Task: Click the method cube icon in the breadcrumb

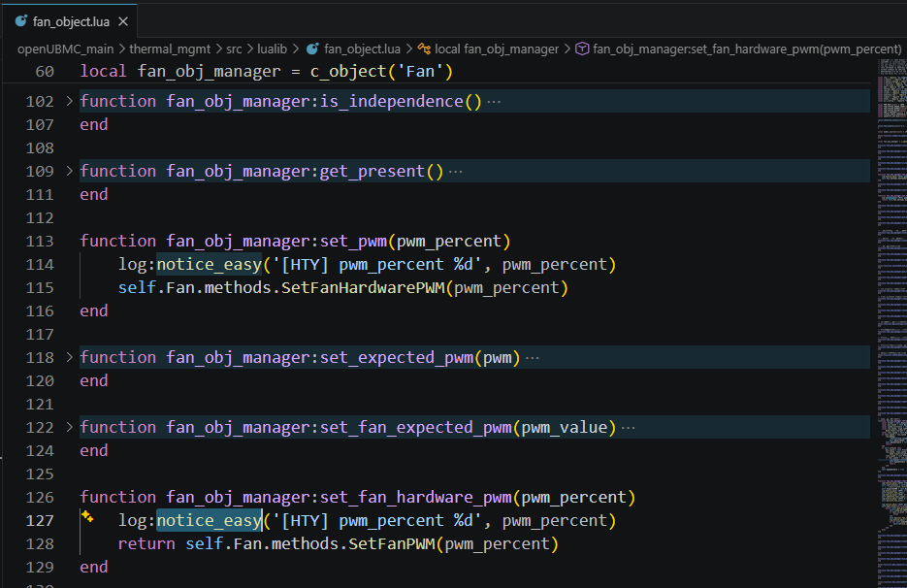Action: 582,49
